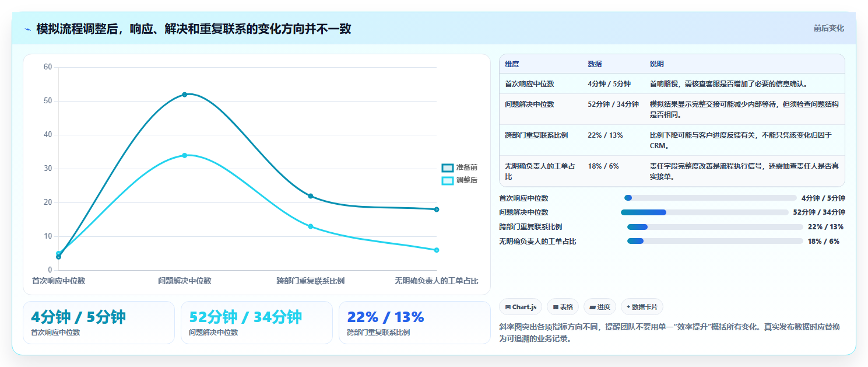Viewport: 868px width, 367px height.
Task: Click the 调整后 legend color box
Action: tap(447, 181)
